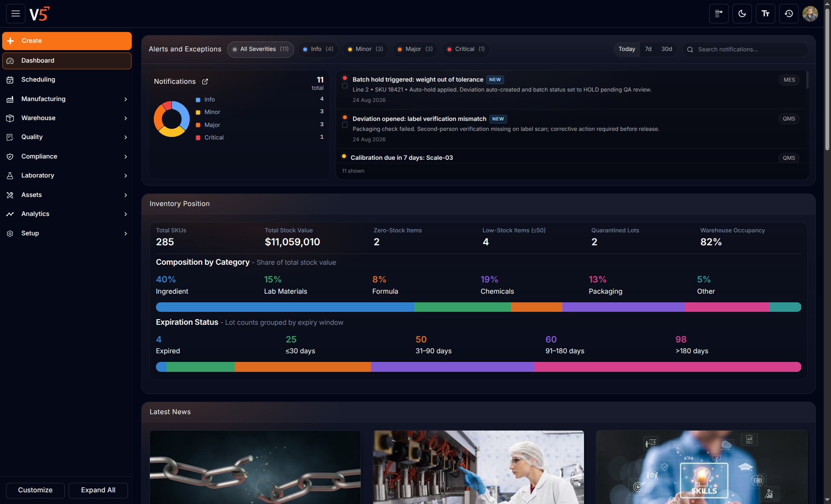Expand the Quality submenu chevron
831x504 pixels.
126,137
